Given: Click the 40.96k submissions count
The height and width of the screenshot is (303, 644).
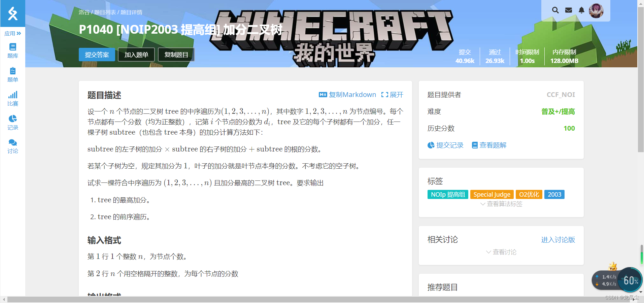Looking at the screenshot, I should tap(465, 61).
